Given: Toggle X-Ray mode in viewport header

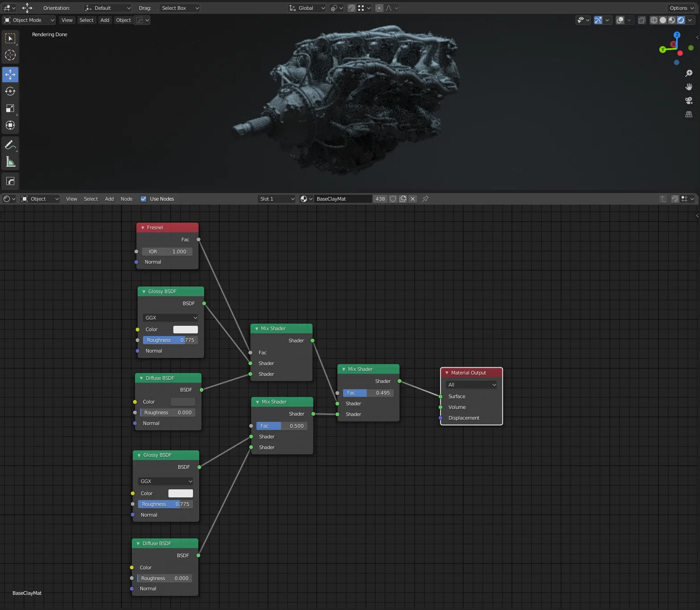Looking at the screenshot, I should click(x=642, y=20).
